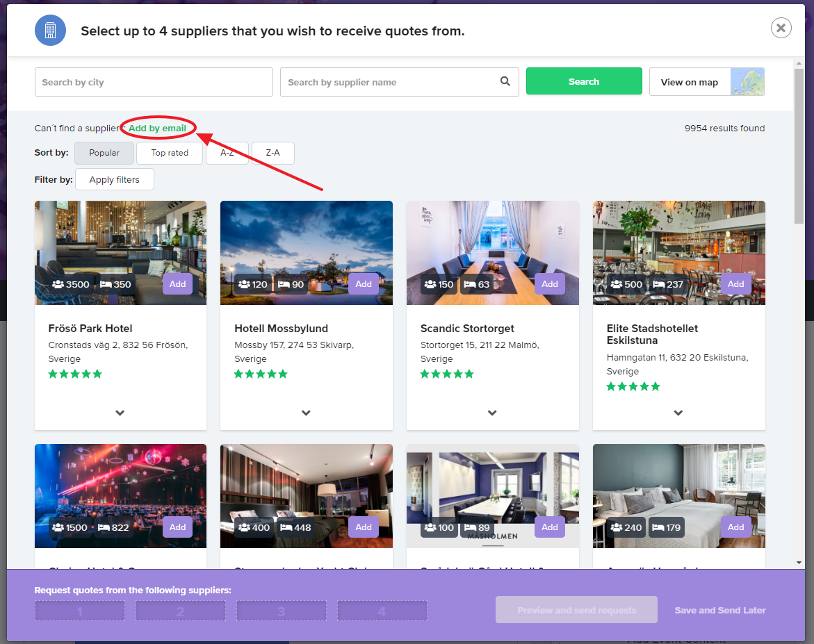The width and height of the screenshot is (814, 644).
Task: Click the capacity 100 badge on the Masholmen card
Action: (439, 527)
